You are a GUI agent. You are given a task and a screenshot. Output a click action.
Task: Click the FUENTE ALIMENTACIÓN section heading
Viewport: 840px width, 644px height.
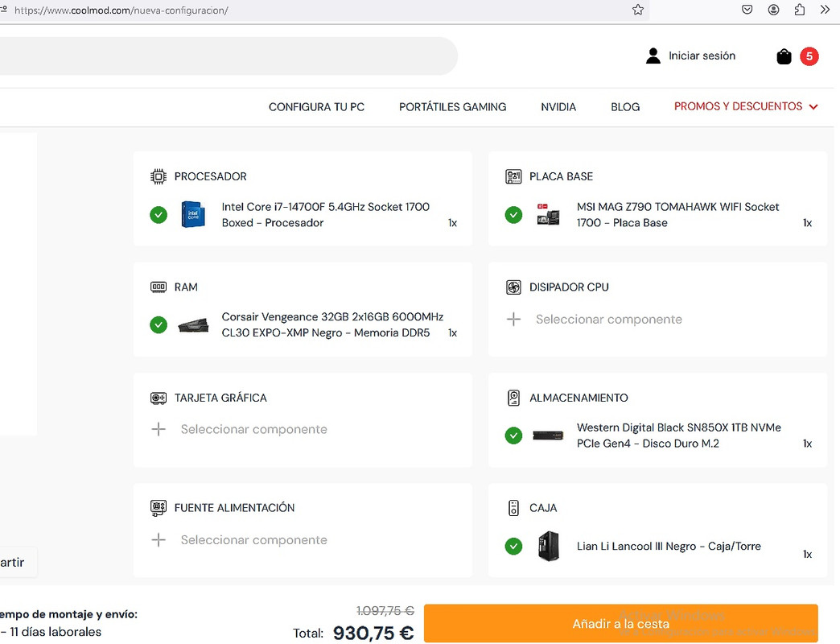coord(235,508)
